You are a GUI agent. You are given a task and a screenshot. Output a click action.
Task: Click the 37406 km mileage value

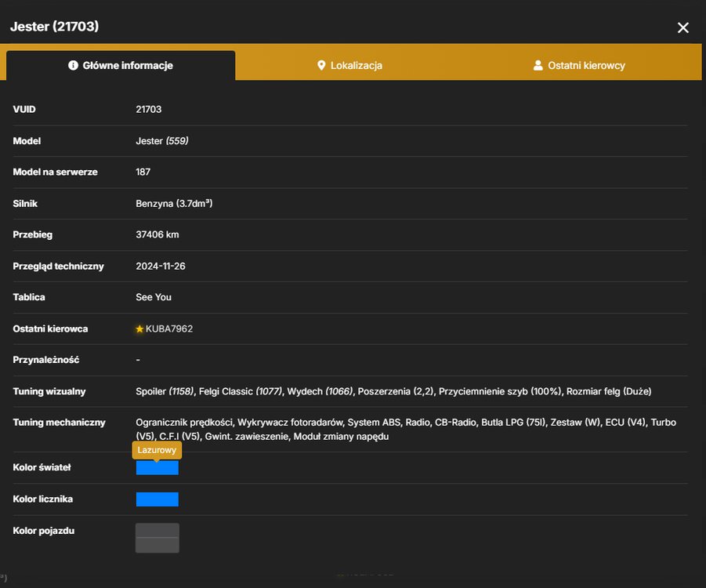point(157,234)
